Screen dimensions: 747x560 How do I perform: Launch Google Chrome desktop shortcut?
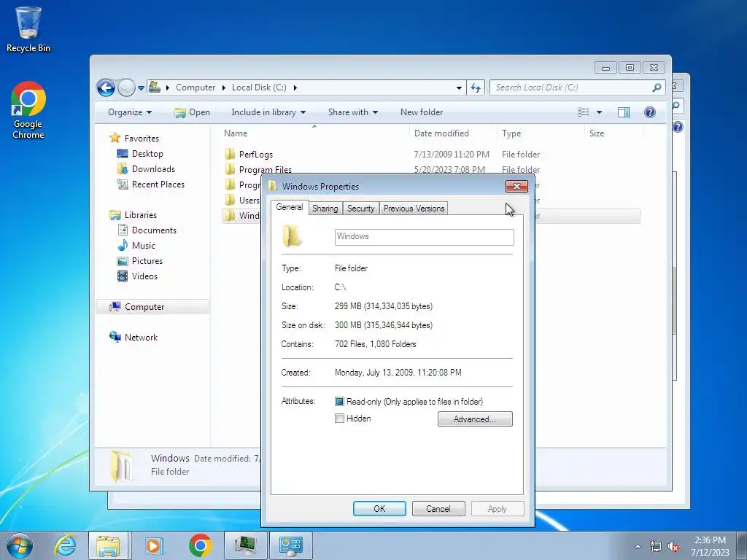(28, 111)
